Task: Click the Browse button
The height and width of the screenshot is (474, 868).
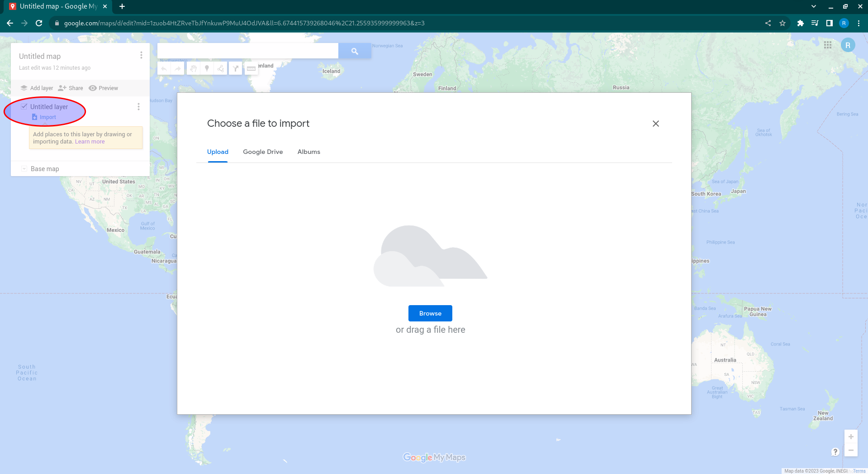Action: click(430, 313)
